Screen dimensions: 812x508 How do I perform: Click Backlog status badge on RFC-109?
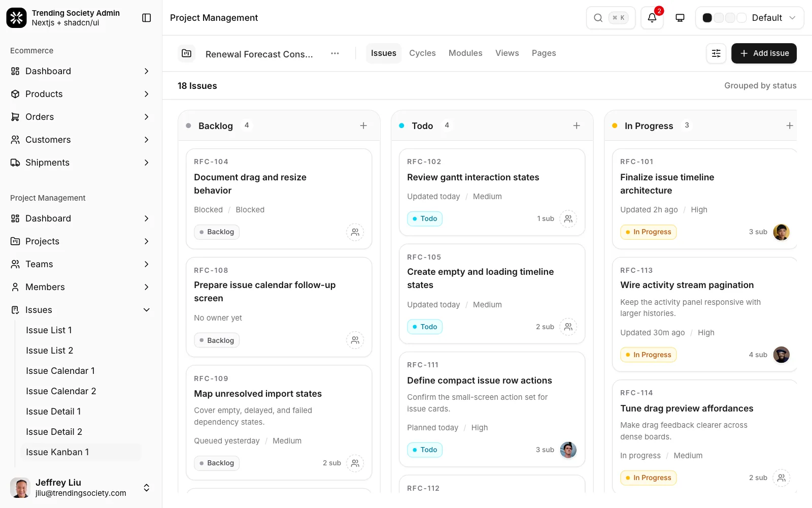(x=217, y=463)
